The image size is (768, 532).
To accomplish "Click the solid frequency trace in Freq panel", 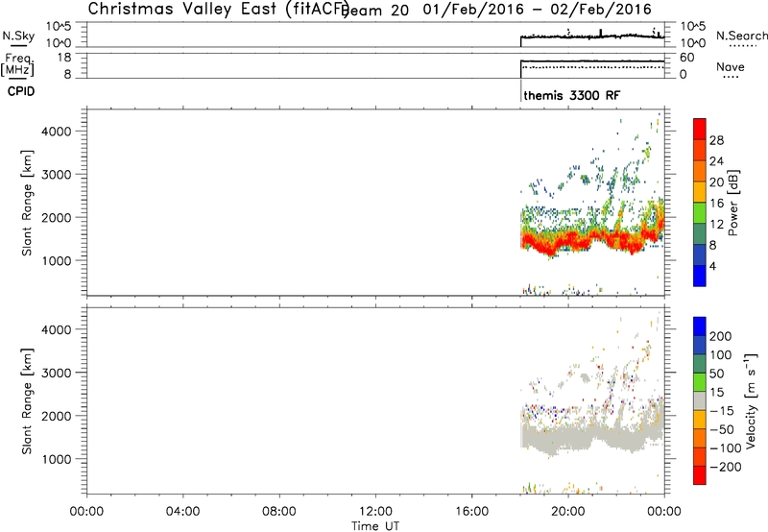I will click(x=592, y=61).
